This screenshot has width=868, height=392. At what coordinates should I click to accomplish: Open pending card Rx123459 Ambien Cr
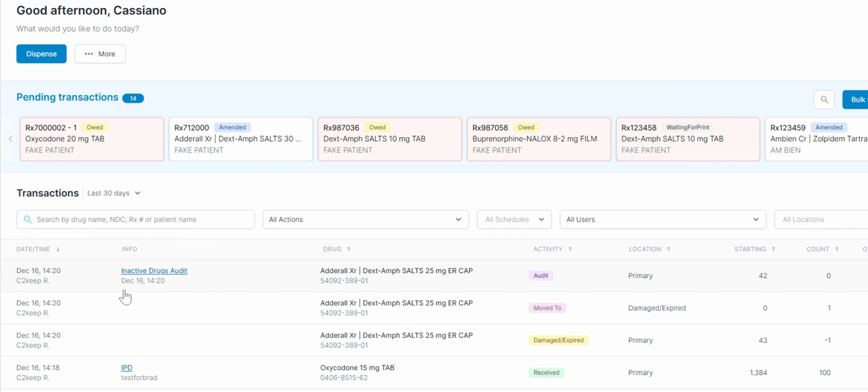point(817,139)
